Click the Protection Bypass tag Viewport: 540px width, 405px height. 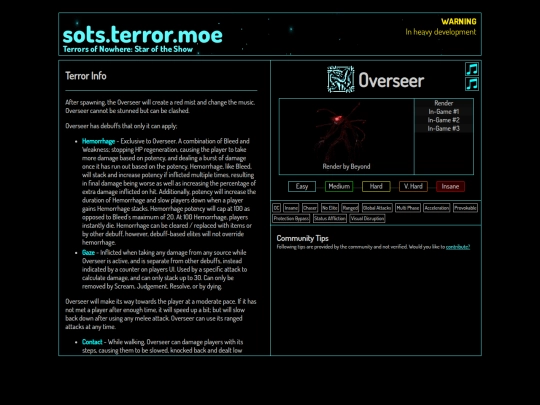[x=291, y=219]
